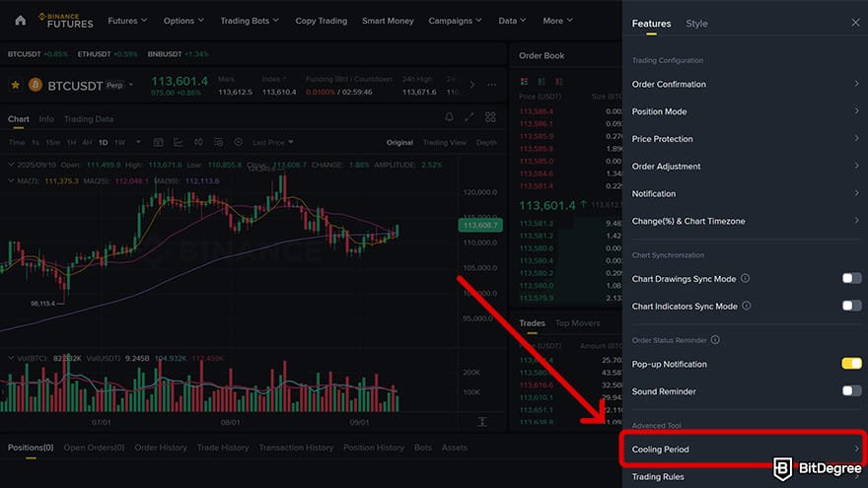Expand the BTCUSDT pair selector arrow

coord(131,85)
